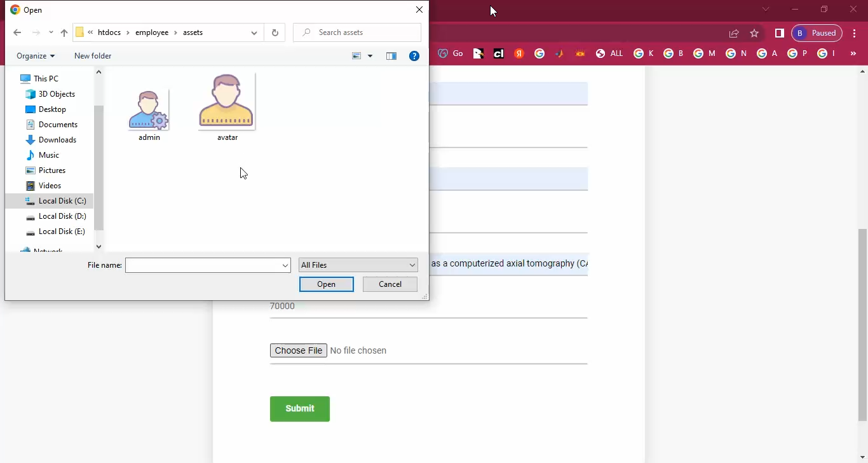Select This PC in navigation pane
This screenshot has height=463, width=868.
click(x=46, y=79)
